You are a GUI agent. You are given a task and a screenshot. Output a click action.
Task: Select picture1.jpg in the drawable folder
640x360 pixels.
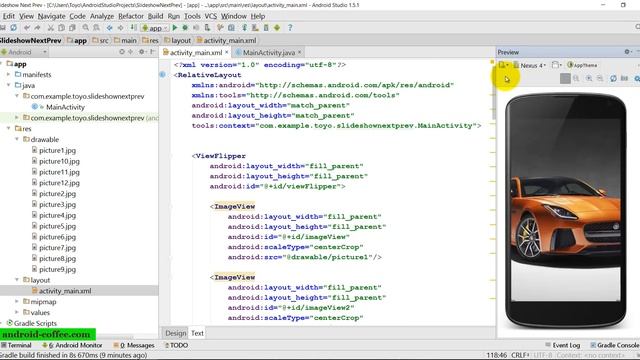pyautogui.click(x=57, y=150)
